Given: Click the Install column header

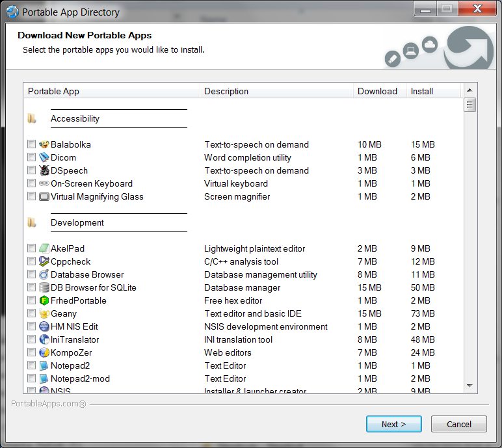Looking at the screenshot, I should click(x=433, y=91).
